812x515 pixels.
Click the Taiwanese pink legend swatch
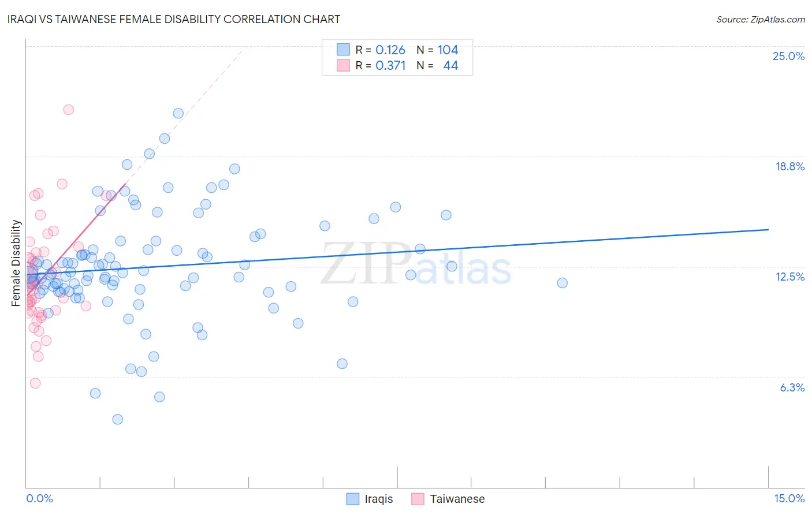tap(418, 499)
